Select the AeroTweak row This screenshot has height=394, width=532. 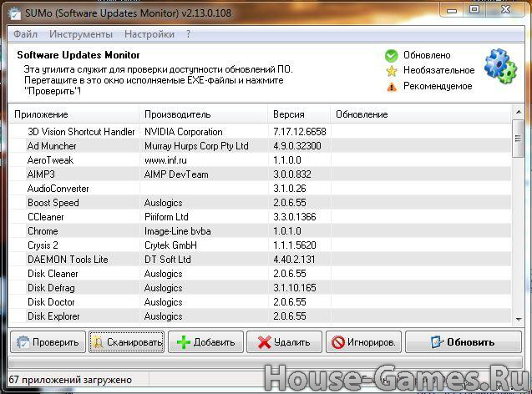pos(261,160)
